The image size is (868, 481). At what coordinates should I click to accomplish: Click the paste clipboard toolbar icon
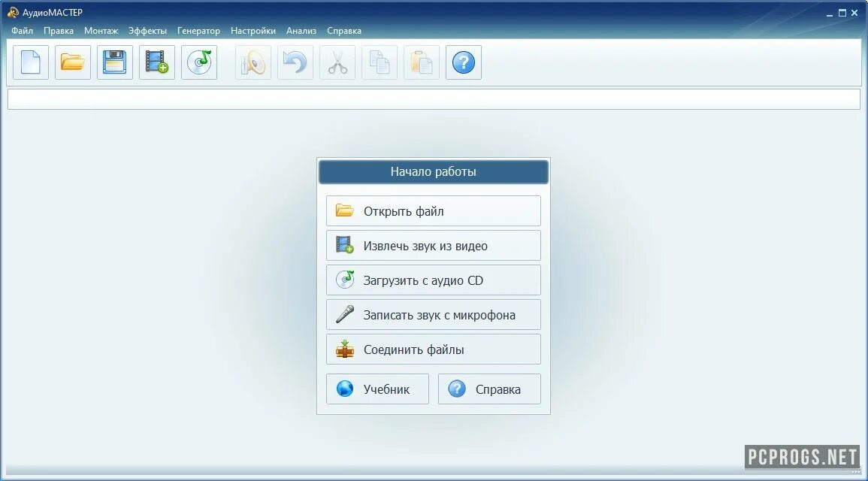[422, 62]
